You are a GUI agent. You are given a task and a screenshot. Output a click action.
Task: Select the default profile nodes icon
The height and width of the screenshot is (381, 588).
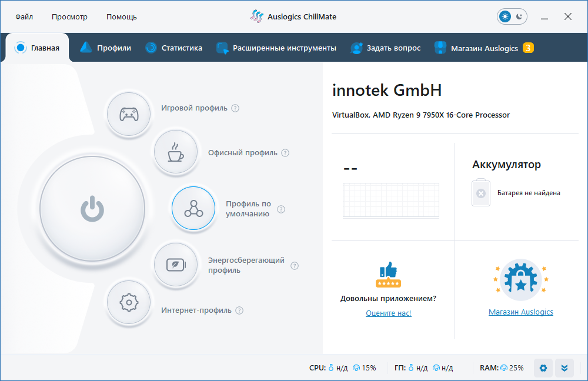tap(193, 208)
